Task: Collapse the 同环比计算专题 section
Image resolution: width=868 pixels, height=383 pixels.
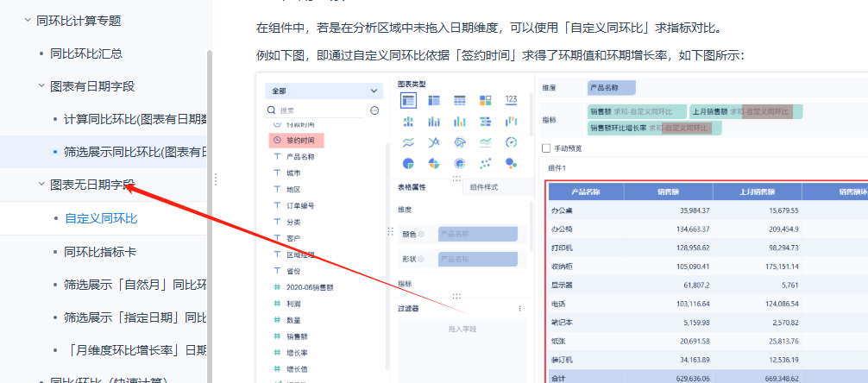Action: 27,20
